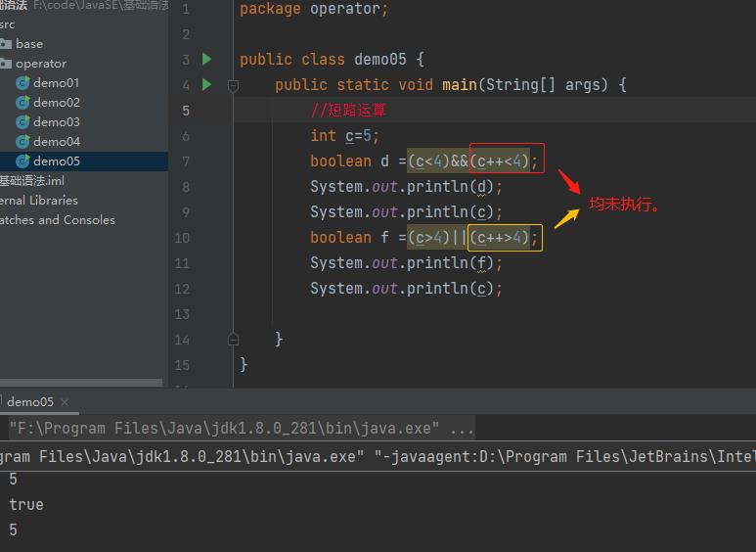756x552 pixels.
Task: Click line number 7 in gutter
Action: click(186, 161)
